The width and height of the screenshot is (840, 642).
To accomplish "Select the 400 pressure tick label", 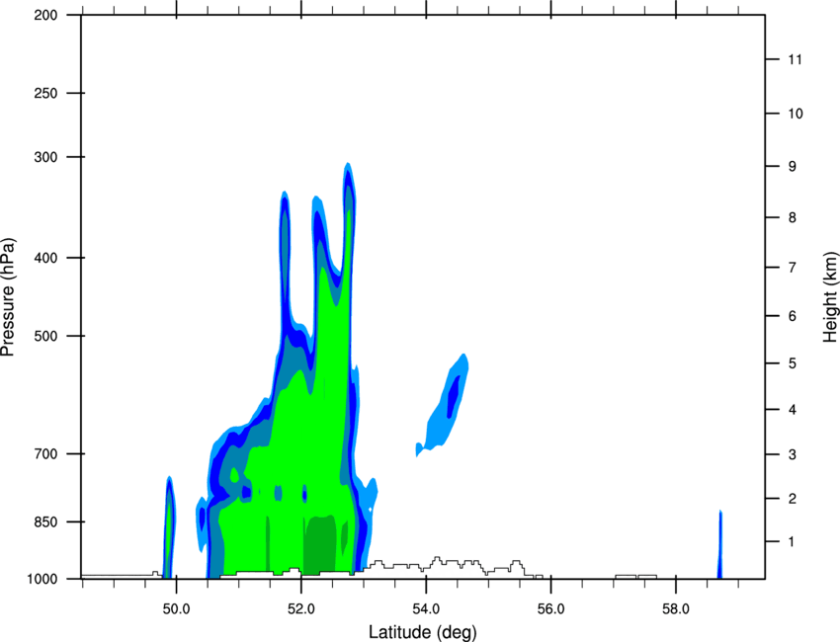I will pyautogui.click(x=45, y=258).
